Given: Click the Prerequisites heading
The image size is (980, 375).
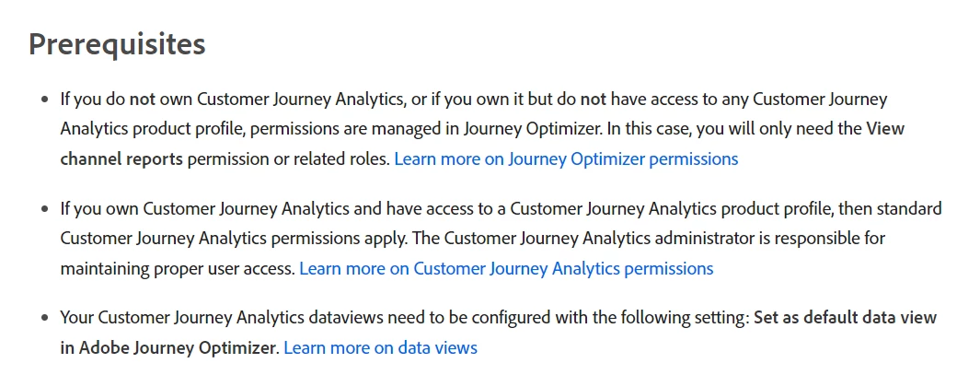Looking at the screenshot, I should [x=117, y=43].
